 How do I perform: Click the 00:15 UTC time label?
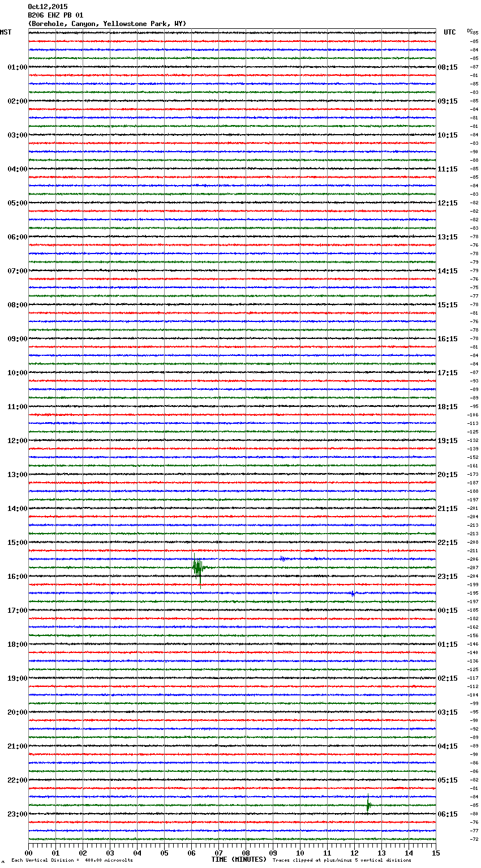[448, 611]
